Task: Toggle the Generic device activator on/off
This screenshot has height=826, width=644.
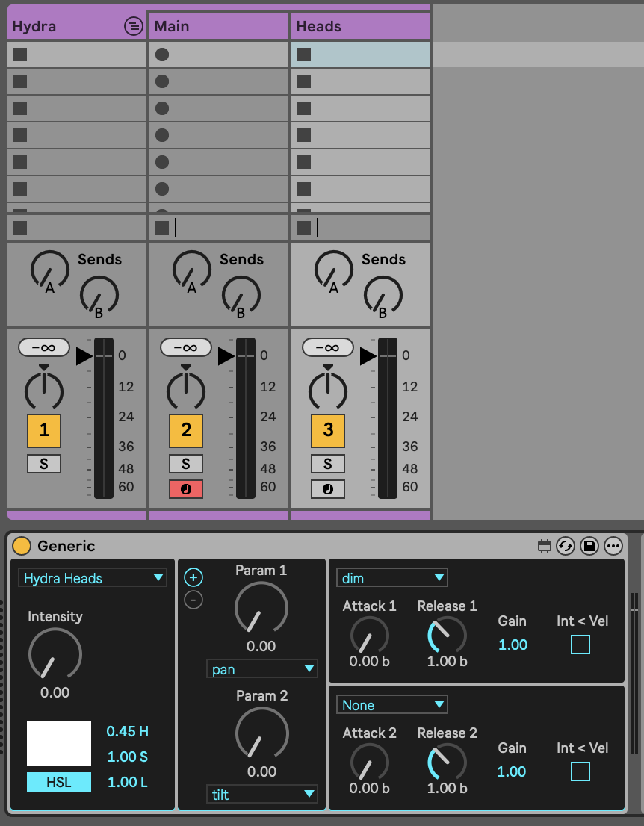Action: pos(22,547)
